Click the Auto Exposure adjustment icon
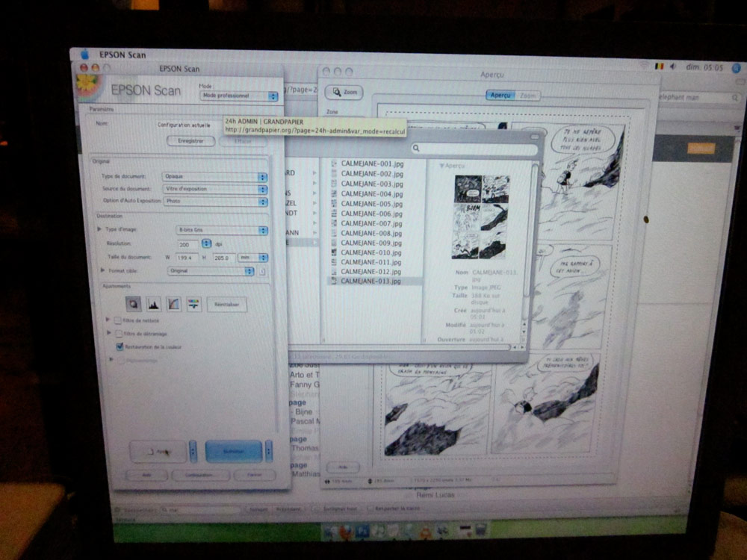This screenshot has width=747, height=560. coord(134,304)
